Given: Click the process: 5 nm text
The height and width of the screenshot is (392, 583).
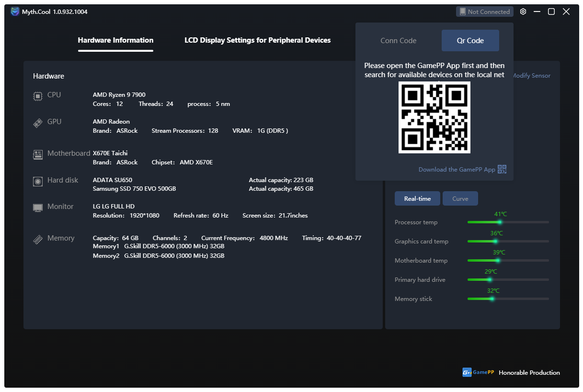Looking at the screenshot, I should click(x=208, y=104).
